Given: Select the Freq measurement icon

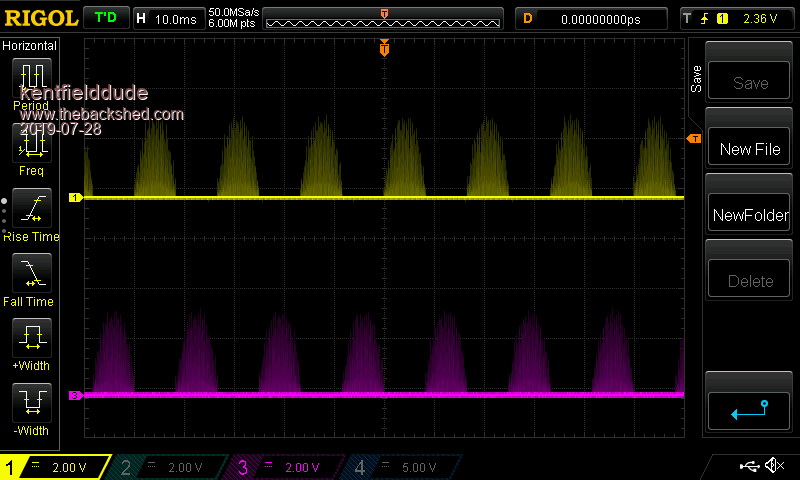Looking at the screenshot, I should click(31, 145).
